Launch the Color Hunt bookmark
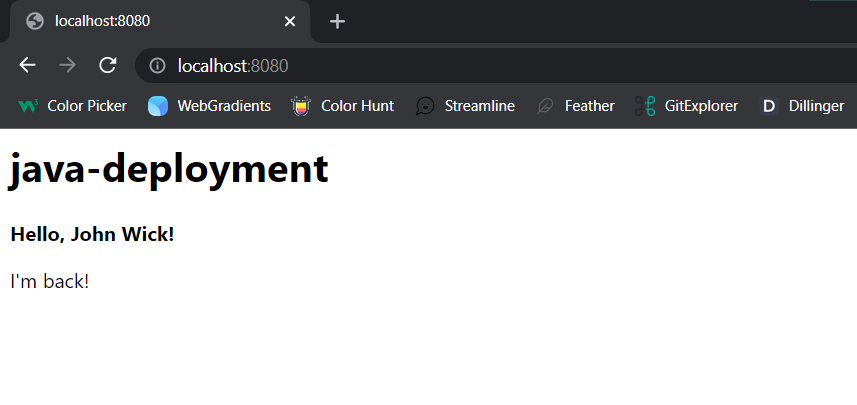Image resolution: width=857 pixels, height=405 pixels. [343, 105]
